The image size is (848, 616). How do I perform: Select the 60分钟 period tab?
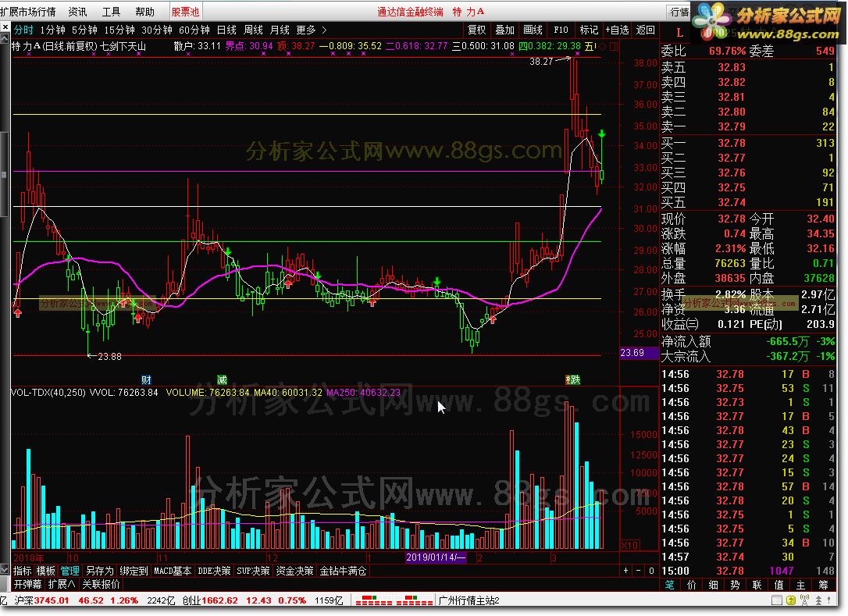coord(194,30)
